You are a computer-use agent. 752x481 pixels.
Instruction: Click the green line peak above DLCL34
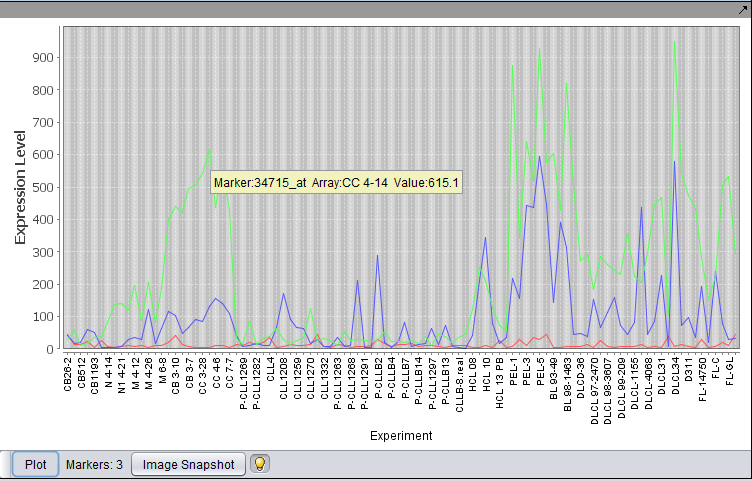click(675, 42)
